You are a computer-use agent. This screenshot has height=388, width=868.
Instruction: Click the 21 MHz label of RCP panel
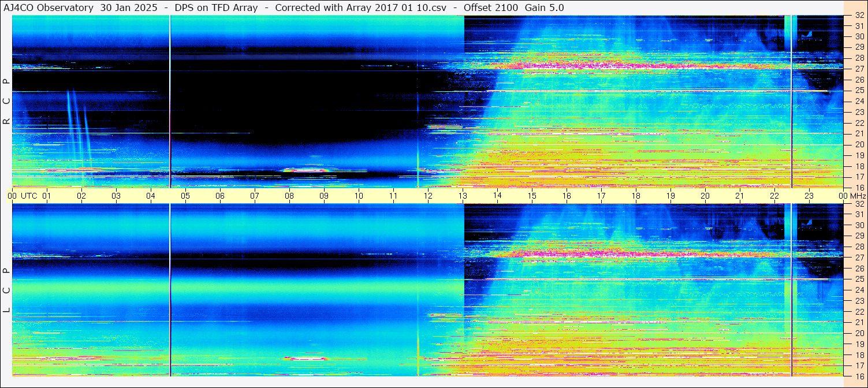859,133
